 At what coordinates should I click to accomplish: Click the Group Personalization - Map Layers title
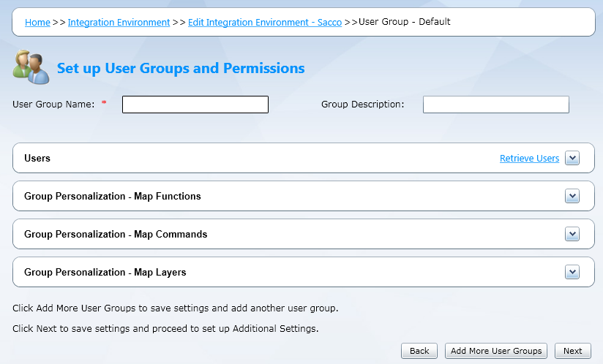tap(105, 272)
